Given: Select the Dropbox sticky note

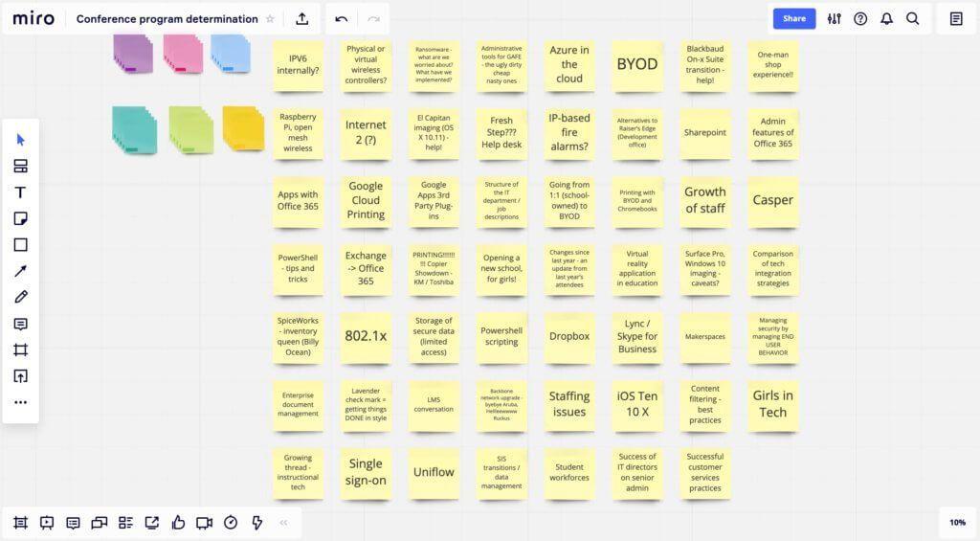Looking at the screenshot, I should (569, 336).
